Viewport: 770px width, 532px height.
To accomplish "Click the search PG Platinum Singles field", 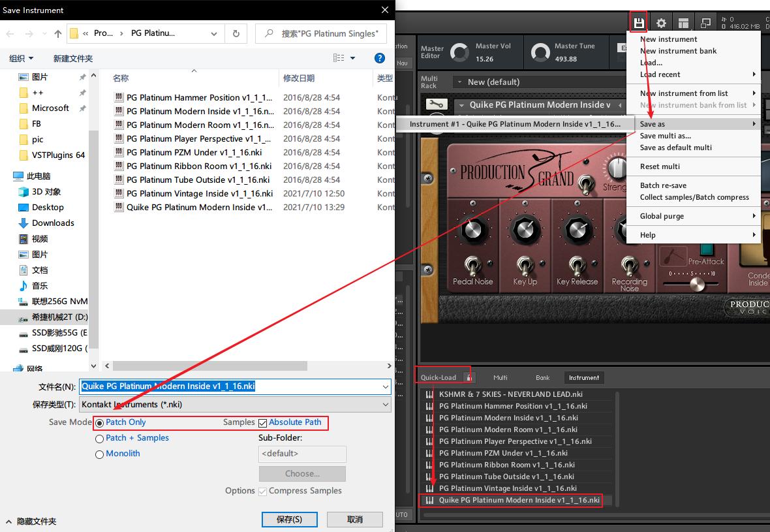I will click(x=320, y=33).
